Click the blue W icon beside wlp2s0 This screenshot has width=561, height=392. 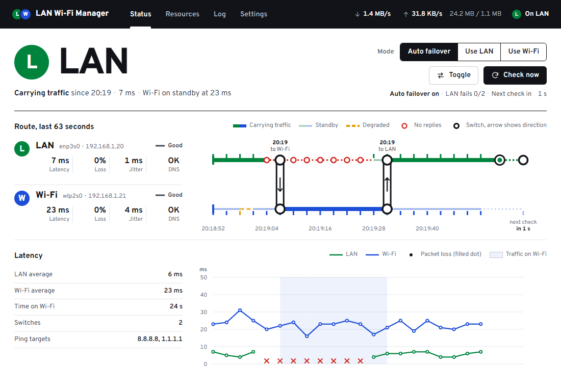pyautogui.click(x=22, y=198)
